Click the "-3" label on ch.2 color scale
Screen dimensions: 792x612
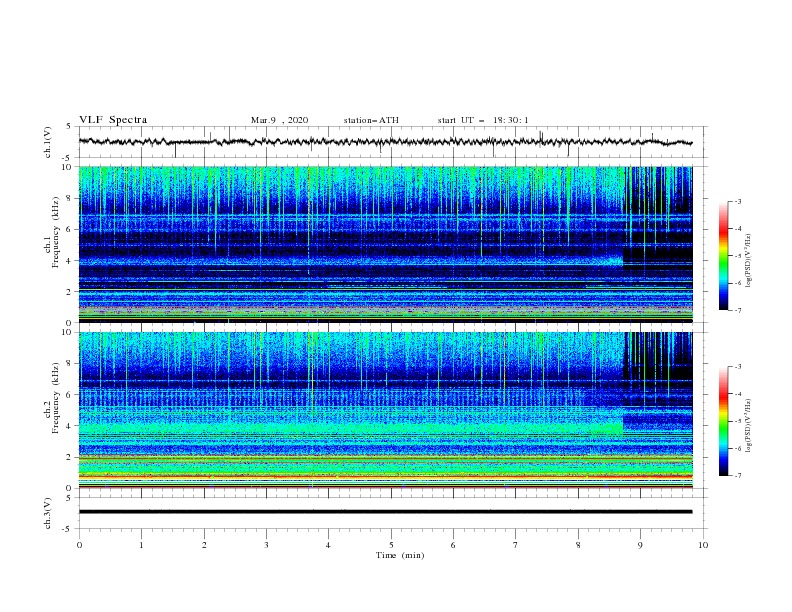point(738,367)
